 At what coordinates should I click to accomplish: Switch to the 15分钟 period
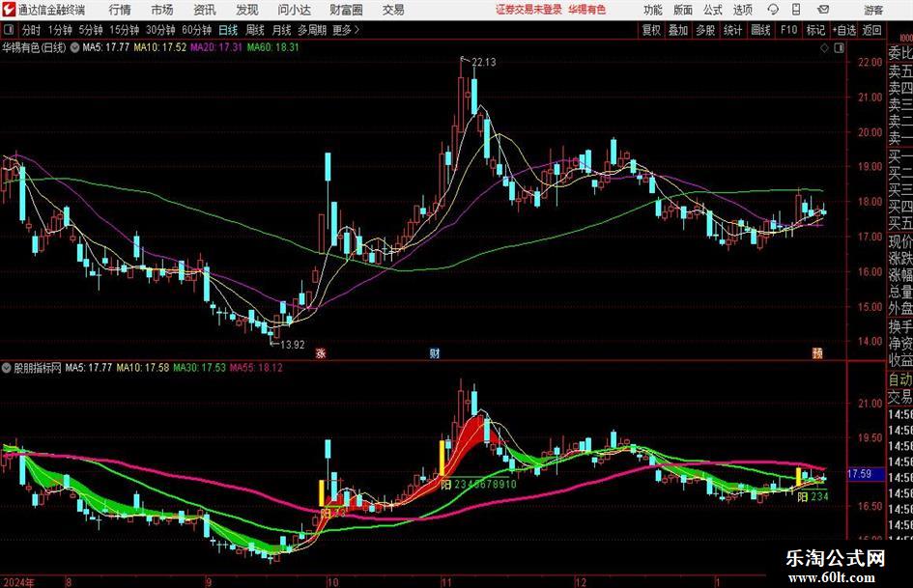click(124, 30)
